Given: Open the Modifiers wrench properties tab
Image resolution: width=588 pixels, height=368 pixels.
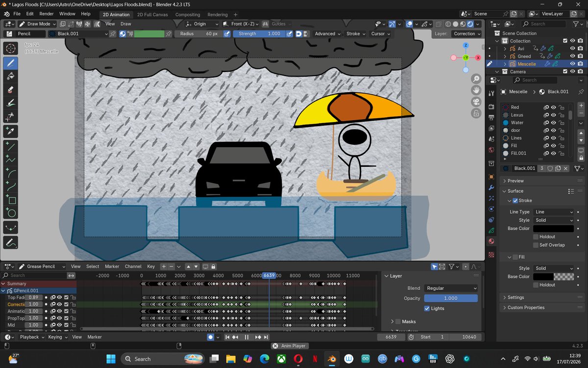Looking at the screenshot, I should (491, 187).
